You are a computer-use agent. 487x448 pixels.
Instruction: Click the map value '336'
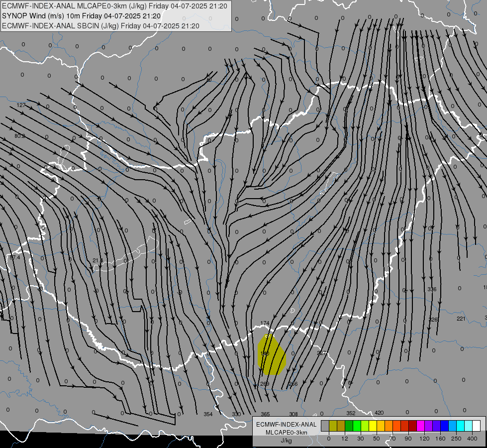click(x=432, y=289)
